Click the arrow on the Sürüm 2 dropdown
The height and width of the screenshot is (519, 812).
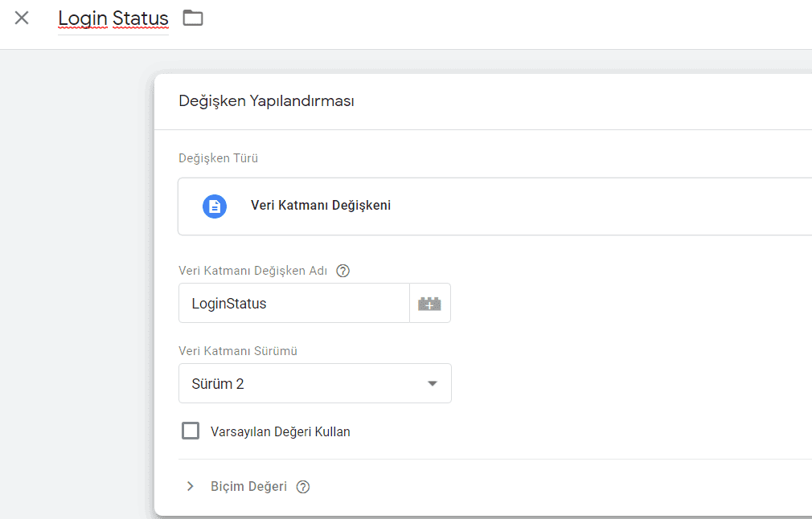point(433,384)
